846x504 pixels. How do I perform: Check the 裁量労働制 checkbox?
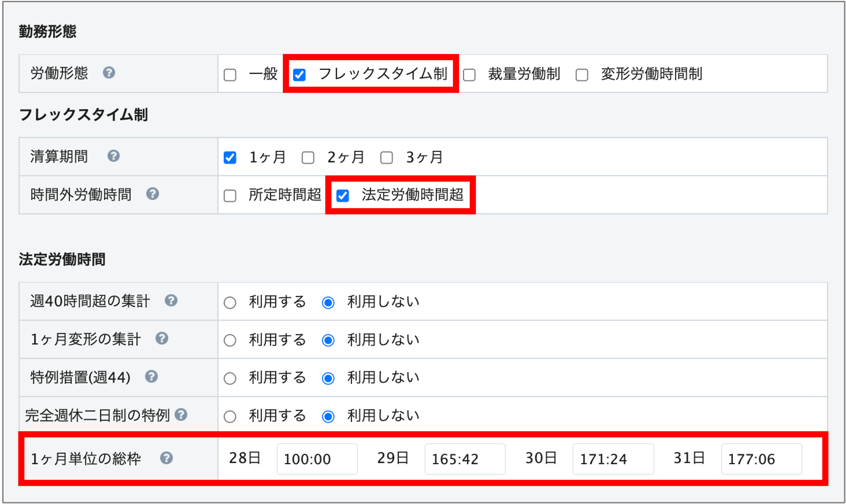[469, 75]
